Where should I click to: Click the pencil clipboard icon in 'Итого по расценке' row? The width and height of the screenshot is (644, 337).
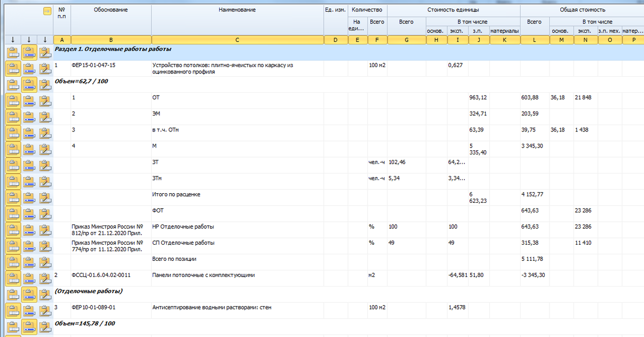click(x=45, y=197)
